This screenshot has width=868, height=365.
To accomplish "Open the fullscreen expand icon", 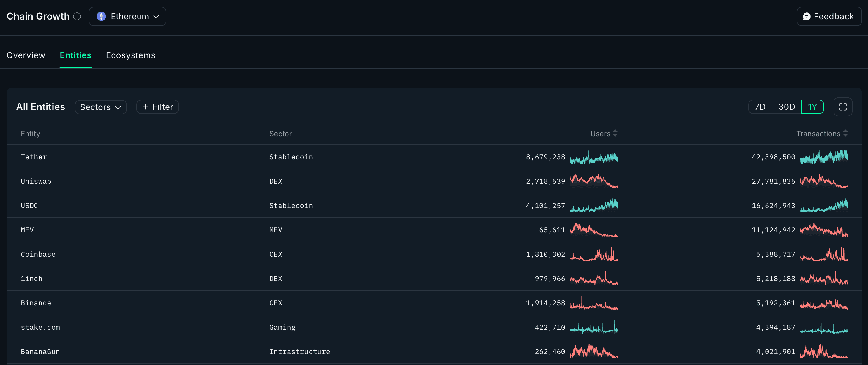I will [843, 107].
